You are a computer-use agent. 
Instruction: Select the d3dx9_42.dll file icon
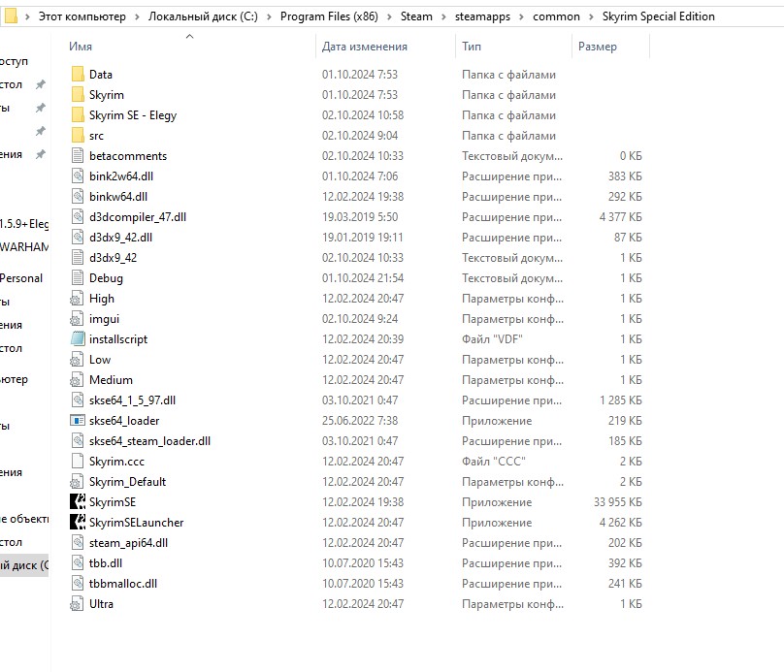(x=78, y=238)
